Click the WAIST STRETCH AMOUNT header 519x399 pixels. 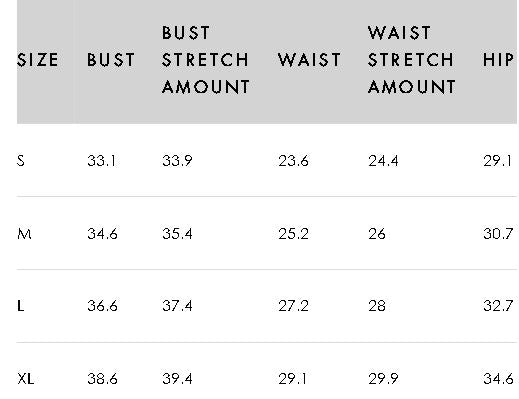pyautogui.click(x=412, y=60)
